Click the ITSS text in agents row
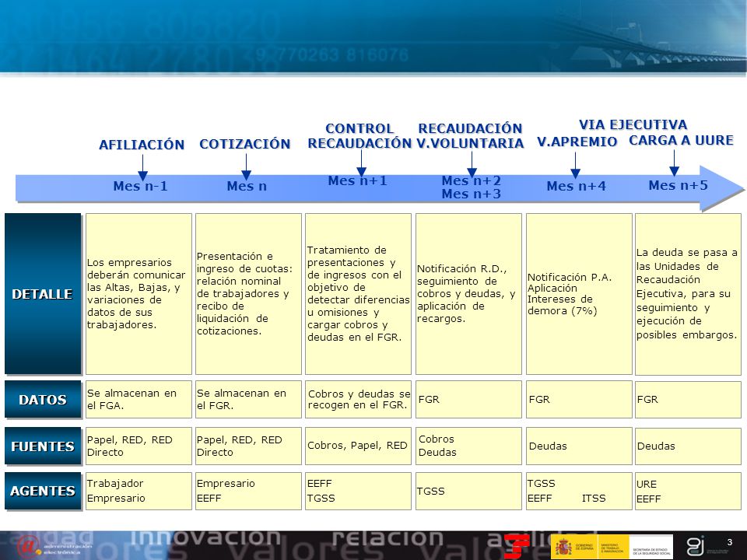This screenshot has height=560, width=747. [594, 499]
